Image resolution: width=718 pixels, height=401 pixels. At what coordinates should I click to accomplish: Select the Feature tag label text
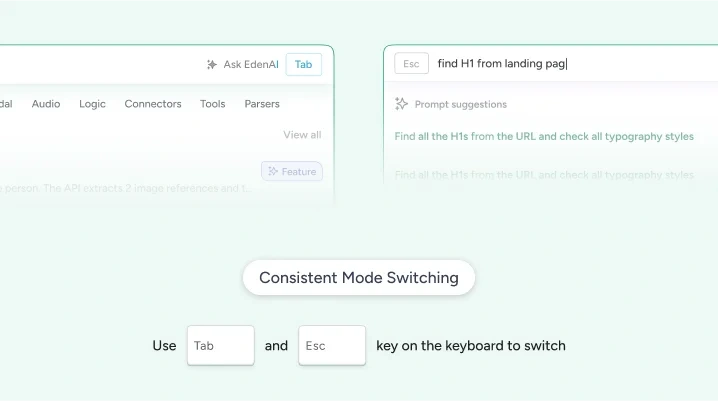pyautogui.click(x=298, y=172)
